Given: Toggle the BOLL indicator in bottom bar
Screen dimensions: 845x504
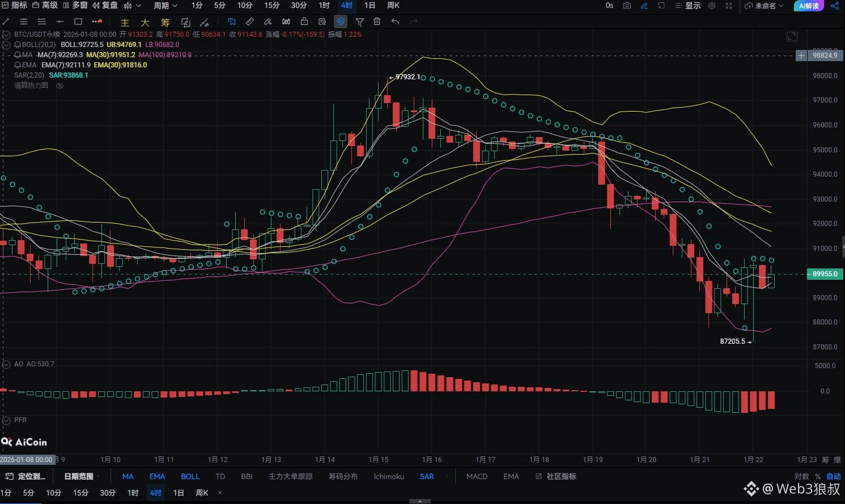Looking at the screenshot, I should point(190,476).
